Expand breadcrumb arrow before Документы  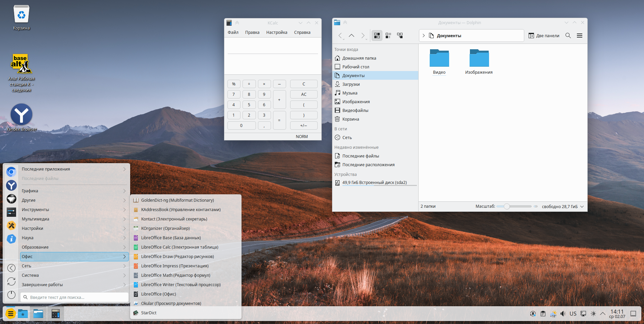[424, 36]
